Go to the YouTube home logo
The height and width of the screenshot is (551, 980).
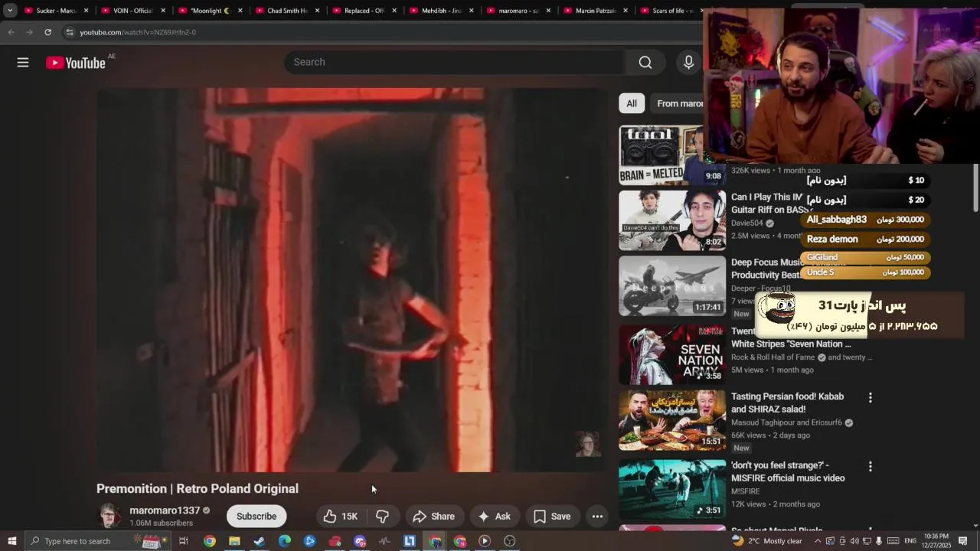(x=75, y=63)
